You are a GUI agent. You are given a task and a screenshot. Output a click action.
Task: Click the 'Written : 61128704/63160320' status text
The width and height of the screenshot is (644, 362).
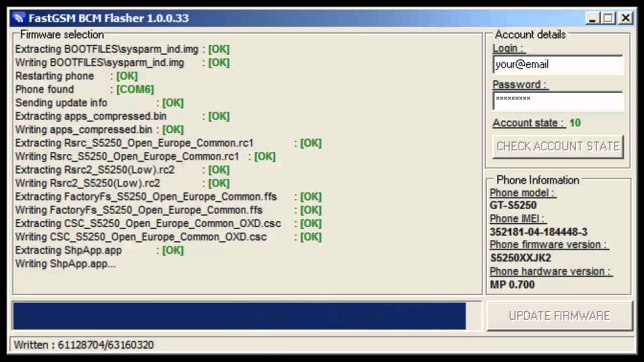click(x=84, y=345)
